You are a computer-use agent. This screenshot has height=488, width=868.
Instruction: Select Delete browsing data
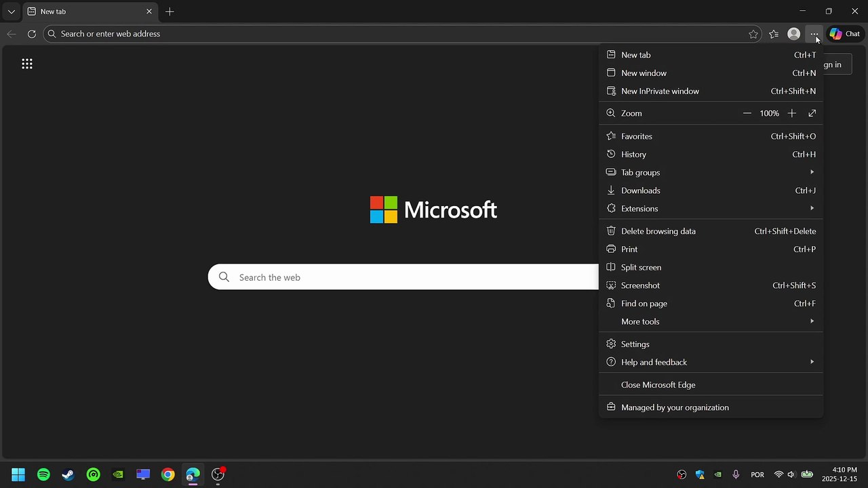click(x=711, y=231)
